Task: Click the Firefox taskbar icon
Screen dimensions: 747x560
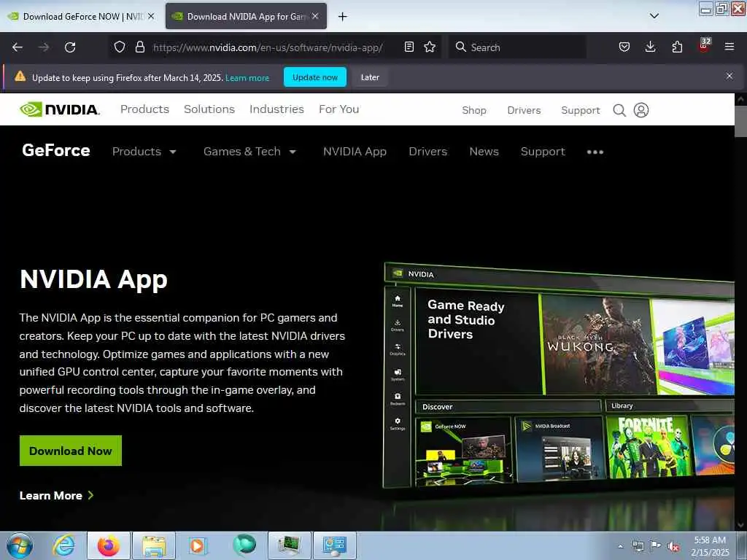Action: pyautogui.click(x=109, y=545)
